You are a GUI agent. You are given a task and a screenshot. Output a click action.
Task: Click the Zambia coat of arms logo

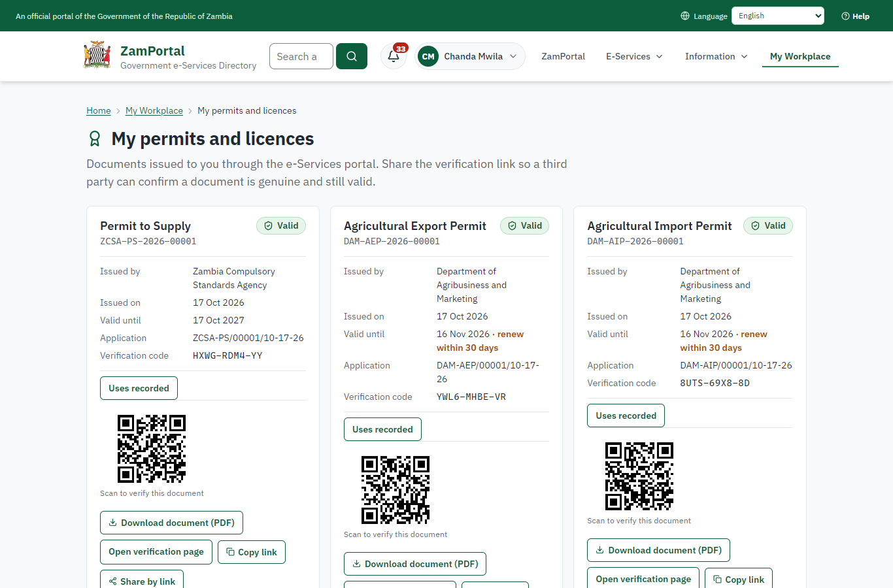(x=97, y=56)
